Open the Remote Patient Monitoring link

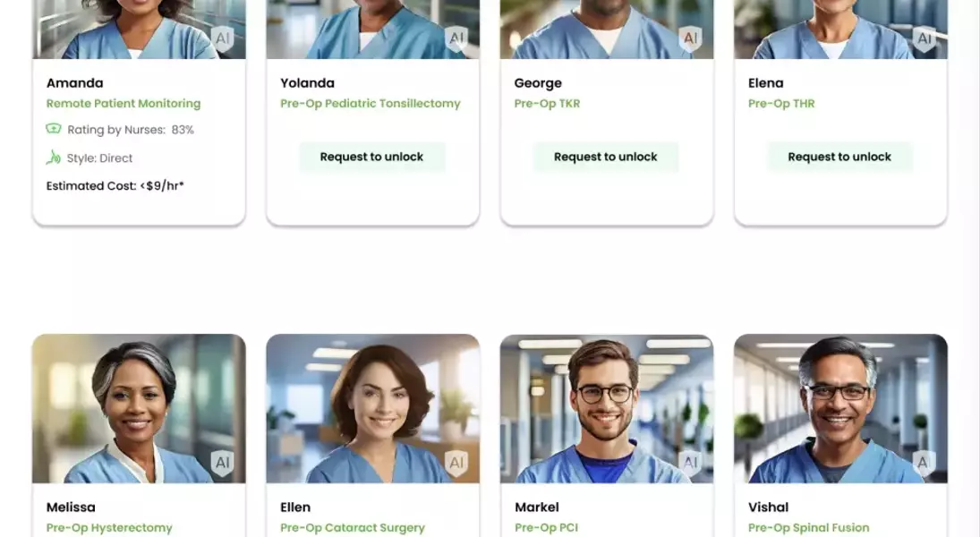[124, 103]
